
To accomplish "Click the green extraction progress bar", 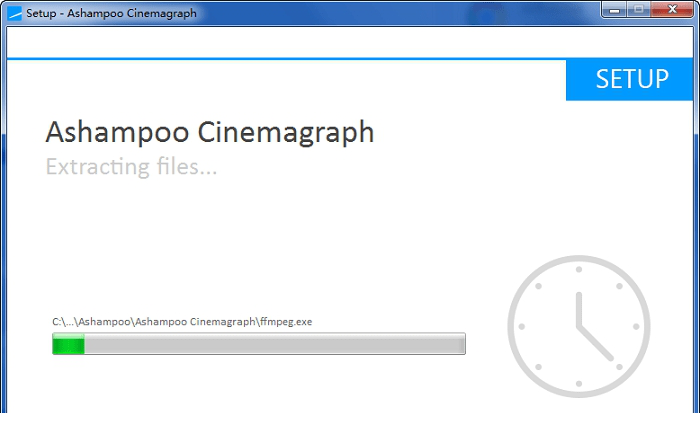I will (259, 344).
